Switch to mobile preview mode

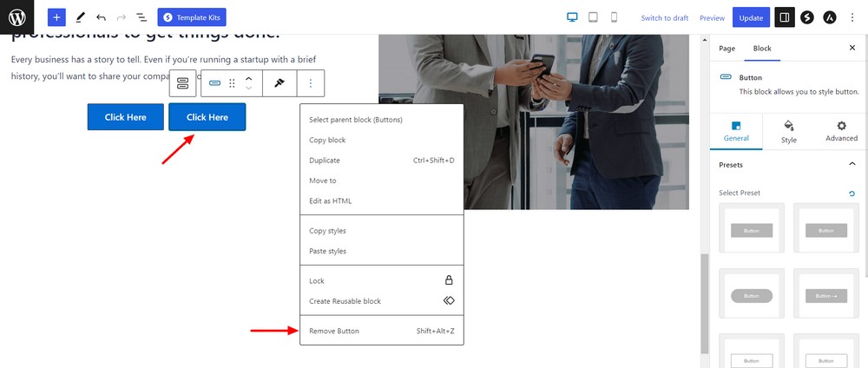pyautogui.click(x=614, y=17)
